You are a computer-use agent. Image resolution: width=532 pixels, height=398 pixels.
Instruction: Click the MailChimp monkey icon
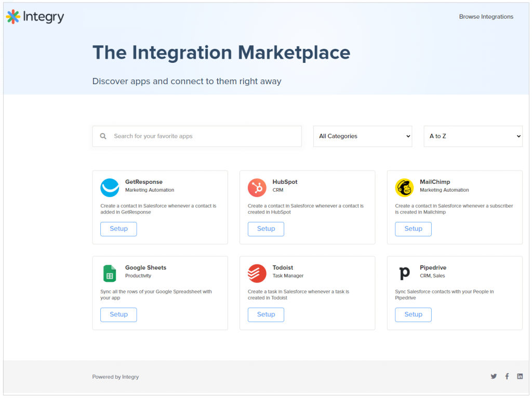tap(404, 188)
